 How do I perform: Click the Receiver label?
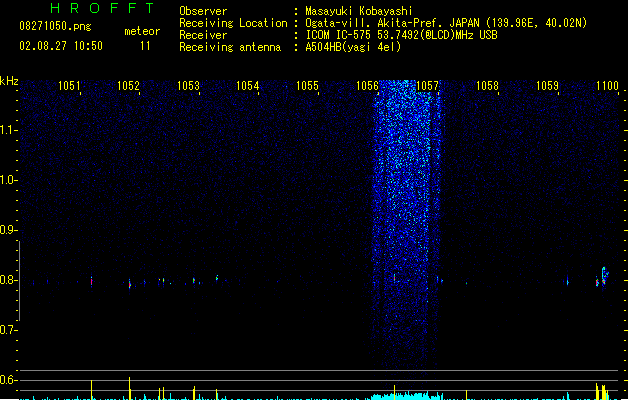click(203, 35)
